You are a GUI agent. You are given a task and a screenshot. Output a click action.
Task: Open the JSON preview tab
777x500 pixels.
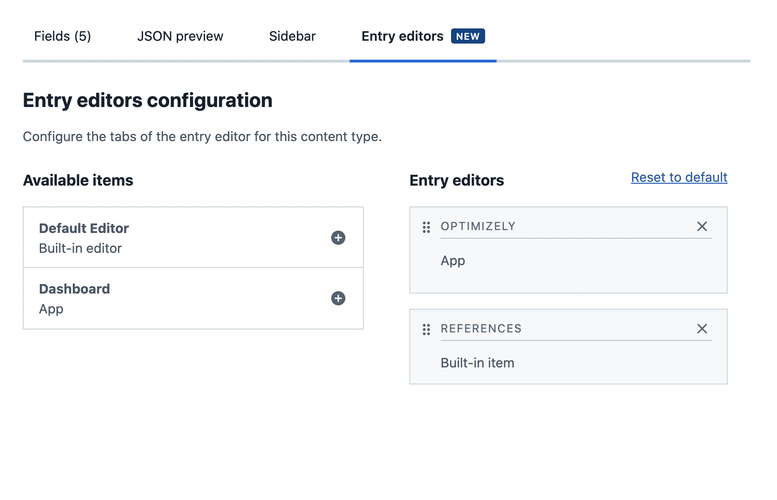pos(180,36)
